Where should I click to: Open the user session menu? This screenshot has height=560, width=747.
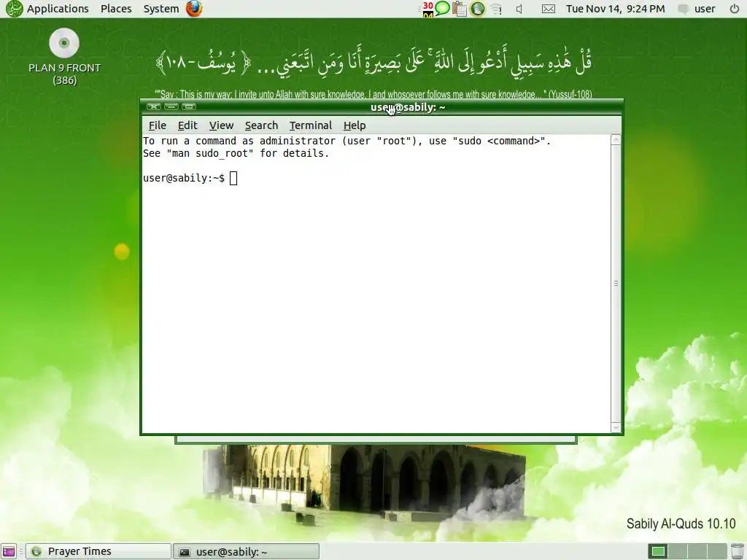click(x=705, y=9)
